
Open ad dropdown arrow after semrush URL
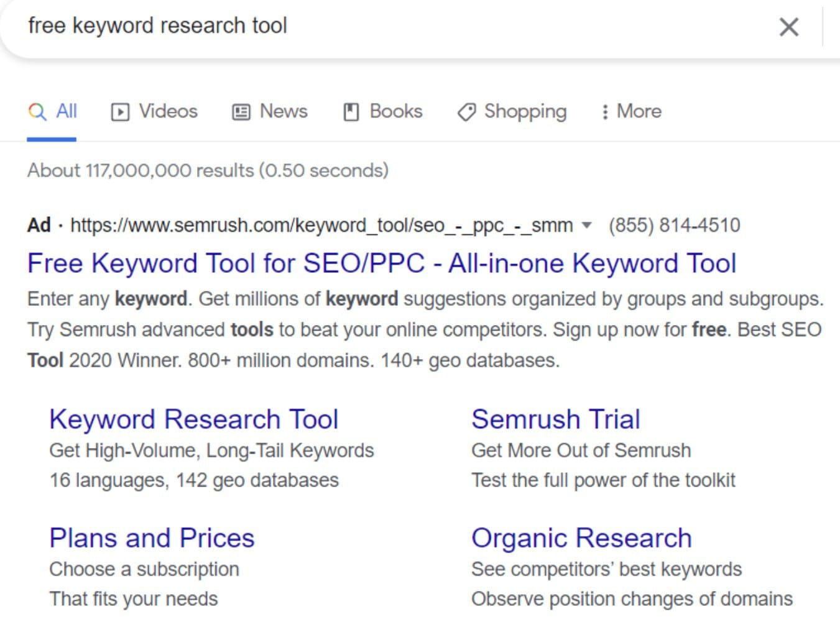click(586, 225)
